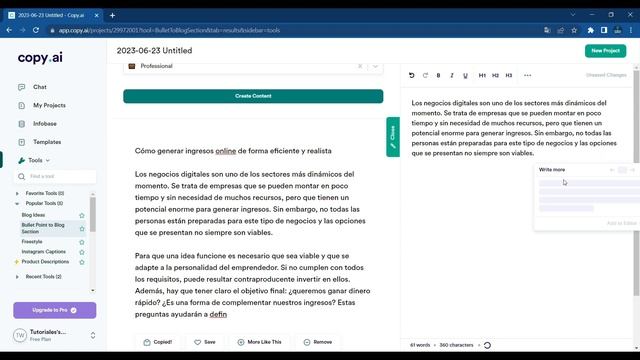Open Chat from the sidebar
The width and height of the screenshot is (640, 360).
(40, 87)
